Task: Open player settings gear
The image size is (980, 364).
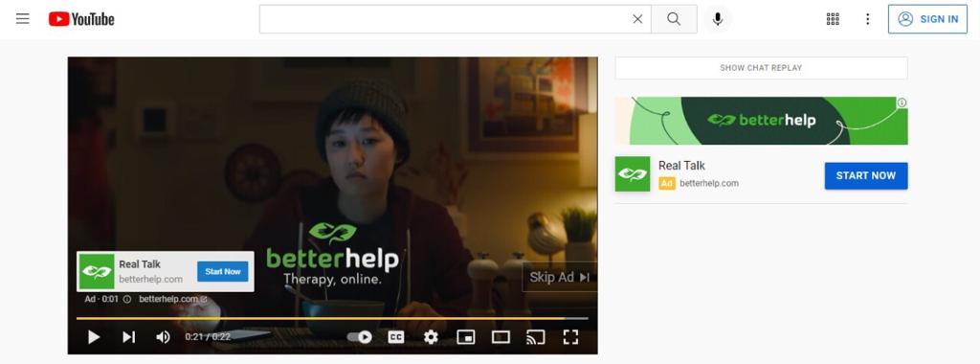Action: (x=431, y=337)
